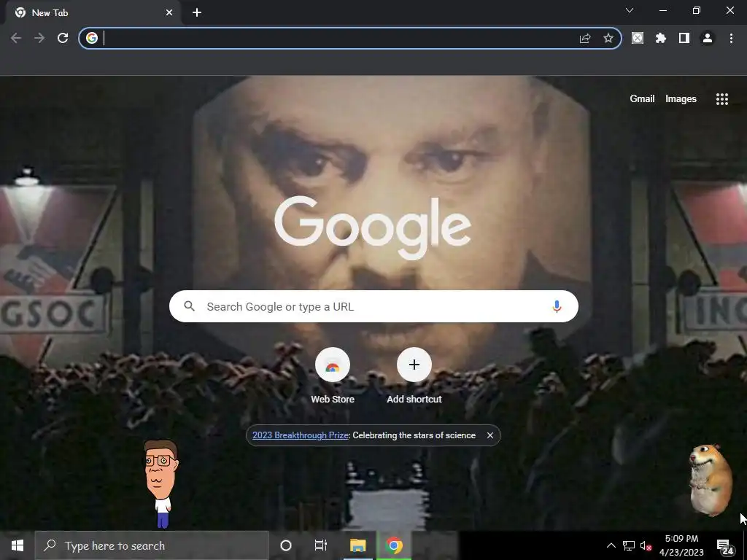Bookmark this tab with the star icon
The image size is (747, 560).
click(608, 38)
